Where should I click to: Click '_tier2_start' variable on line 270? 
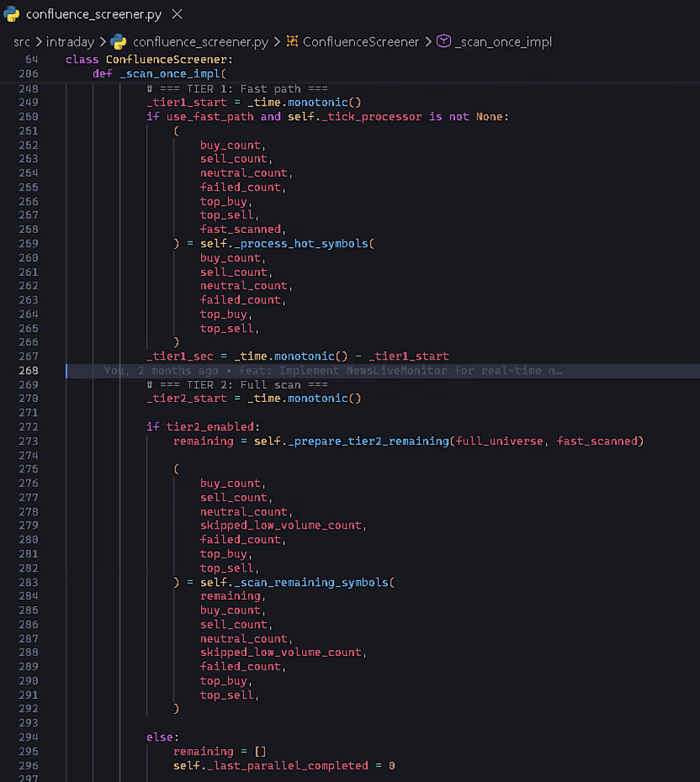187,399
